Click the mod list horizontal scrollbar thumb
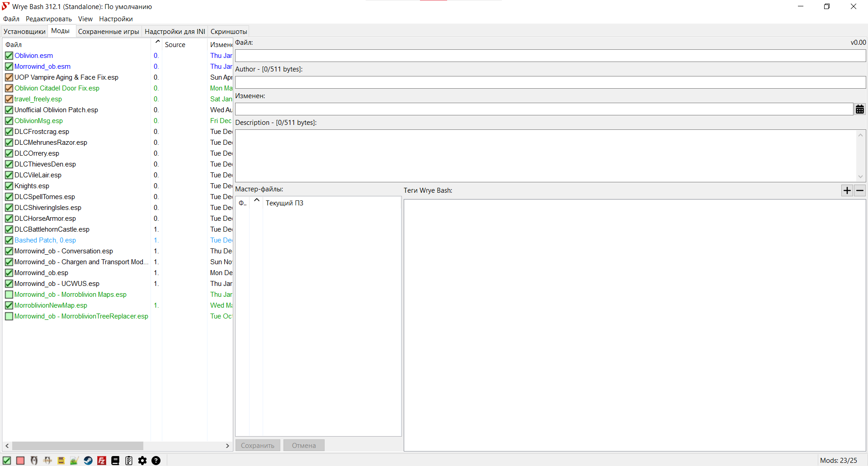This screenshot has height=466, width=868. tap(78, 446)
